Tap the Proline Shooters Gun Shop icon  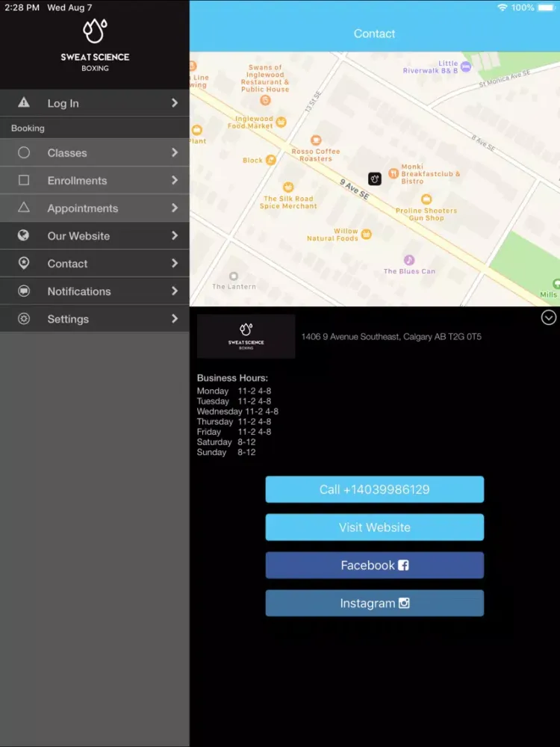point(426,199)
